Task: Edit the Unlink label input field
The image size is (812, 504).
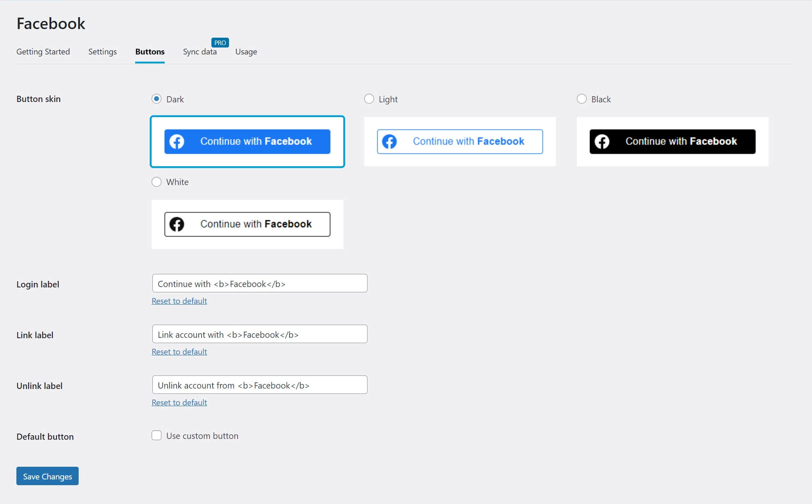Action: [259, 385]
